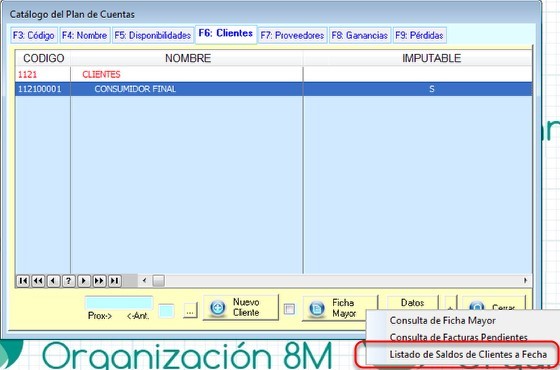Click the horizontal scrollbar thumb
This screenshot has height=370, width=560.
[x=159, y=281]
